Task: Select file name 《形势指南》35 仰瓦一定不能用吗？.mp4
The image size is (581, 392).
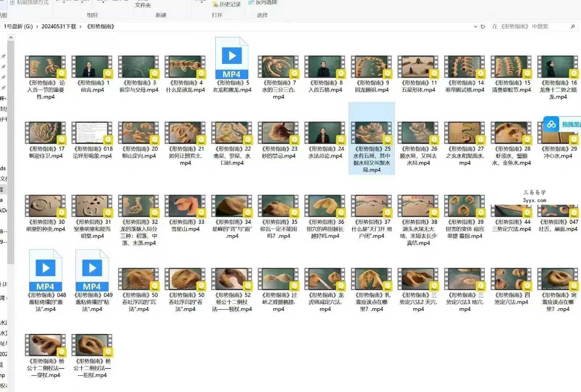Action: 279,229
